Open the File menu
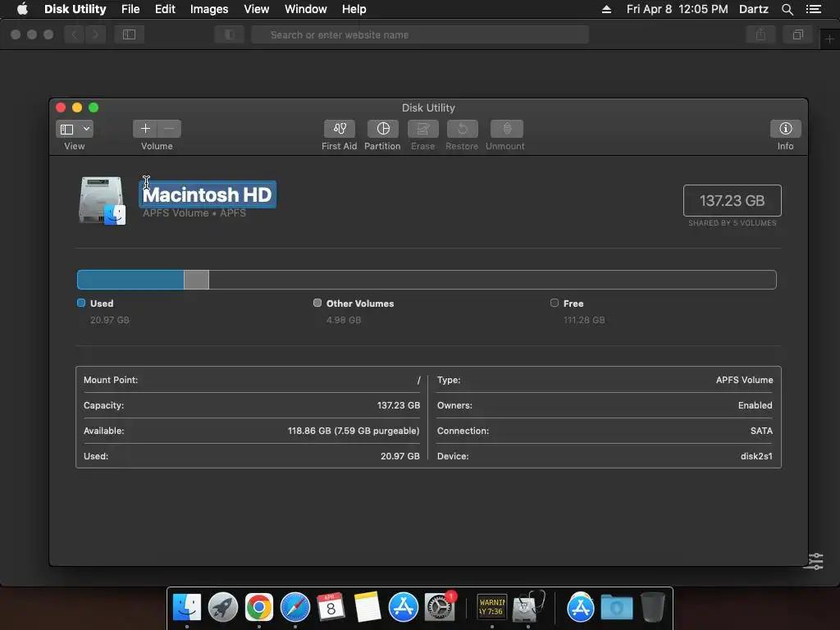Image resolution: width=840 pixels, height=630 pixels. click(130, 9)
